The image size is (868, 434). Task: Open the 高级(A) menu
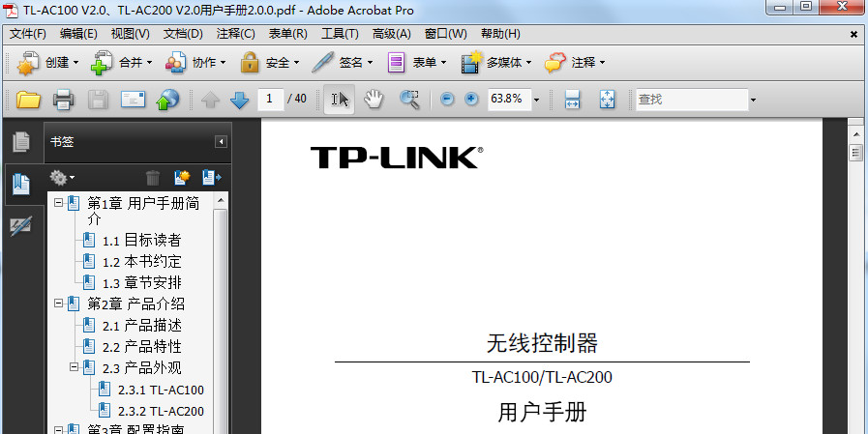(391, 34)
